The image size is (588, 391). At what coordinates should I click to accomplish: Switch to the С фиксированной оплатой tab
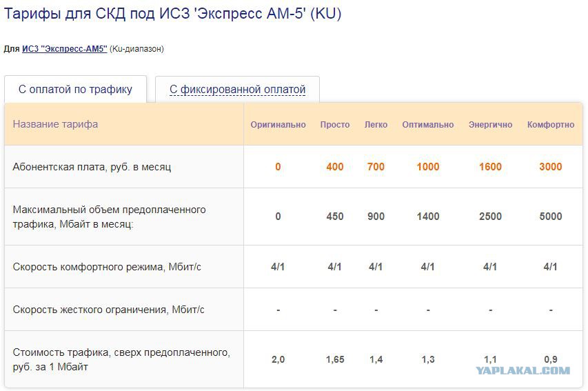tap(237, 90)
